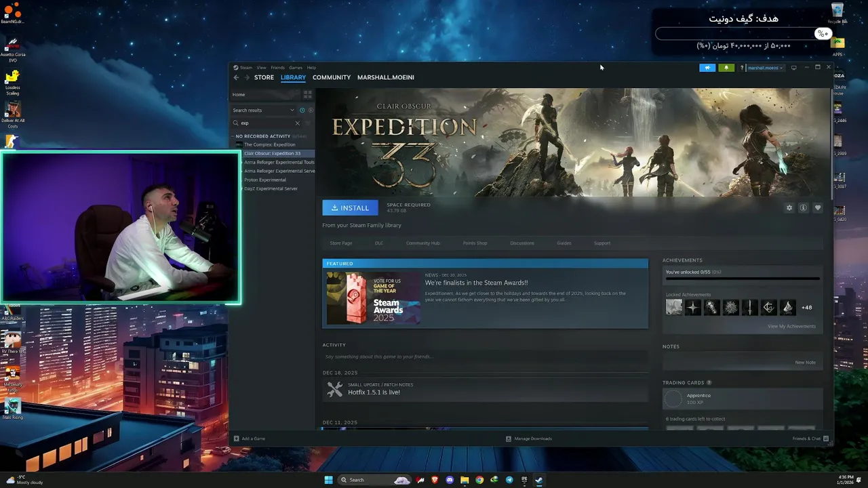Select the LIBRARY tab
The height and width of the screenshot is (488, 868).
(293, 77)
